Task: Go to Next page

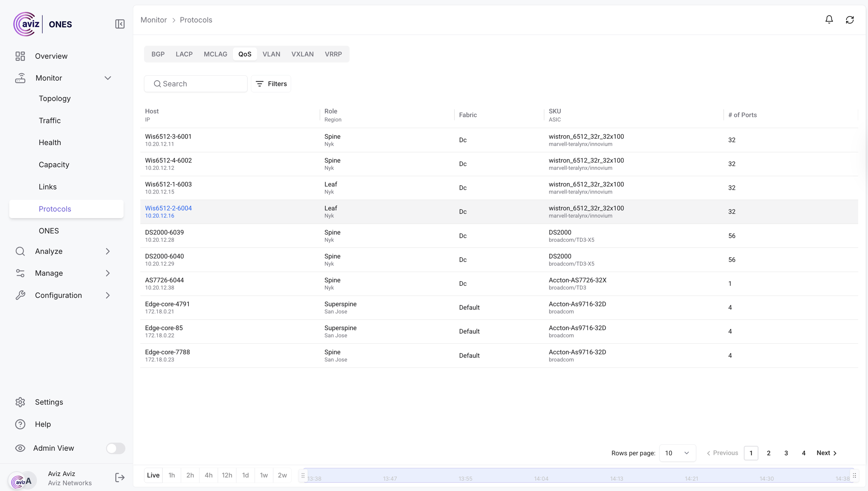Action: 827,453
